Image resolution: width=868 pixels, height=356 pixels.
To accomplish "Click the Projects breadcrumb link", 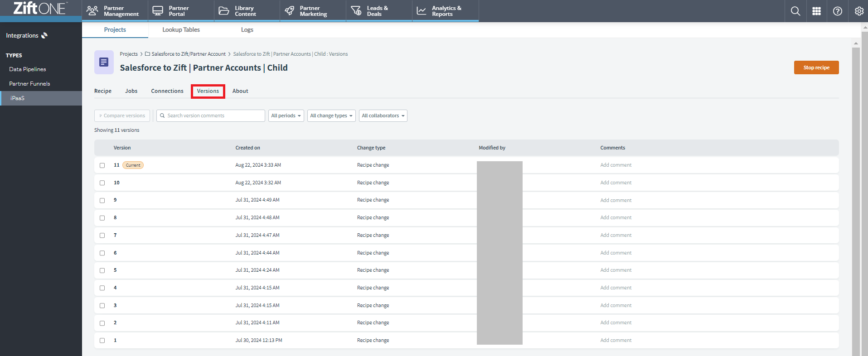I will coord(129,54).
